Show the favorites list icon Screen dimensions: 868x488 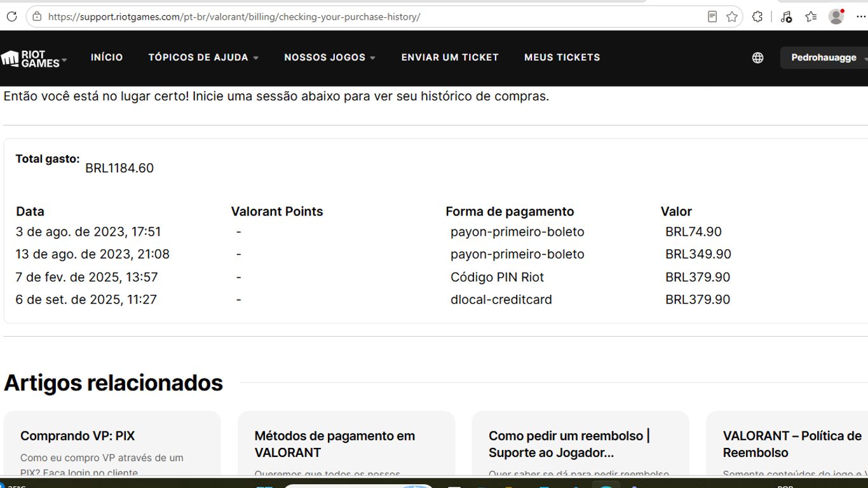coord(811,17)
